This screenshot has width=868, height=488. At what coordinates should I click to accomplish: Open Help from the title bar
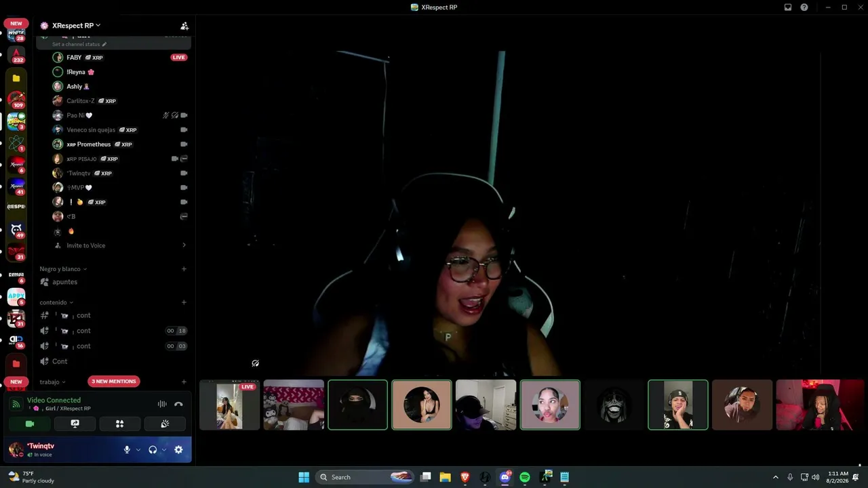[804, 7]
